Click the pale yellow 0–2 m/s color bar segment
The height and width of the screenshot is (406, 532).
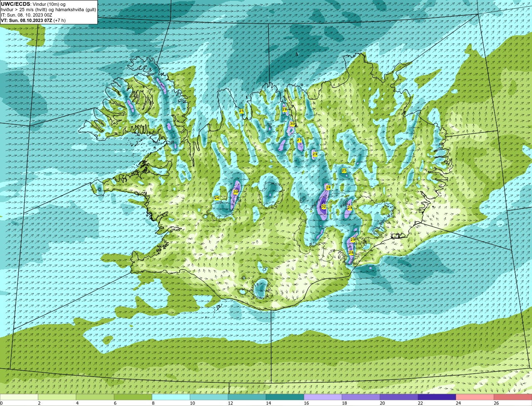pos(19,397)
